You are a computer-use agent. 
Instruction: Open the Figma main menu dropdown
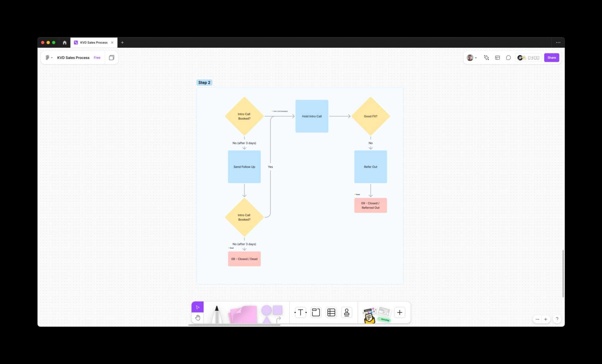[x=49, y=58]
